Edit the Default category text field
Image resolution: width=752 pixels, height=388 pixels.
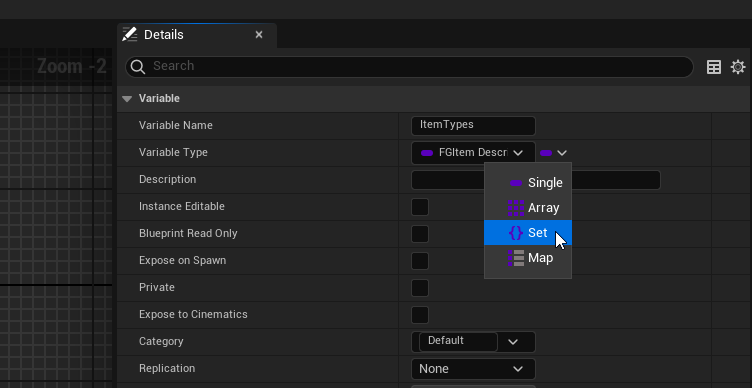[x=458, y=341]
